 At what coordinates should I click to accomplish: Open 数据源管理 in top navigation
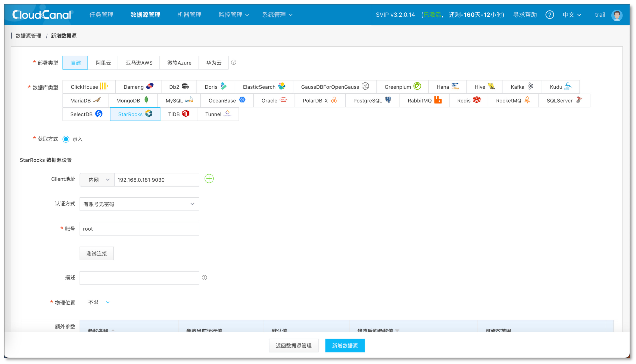(x=145, y=15)
